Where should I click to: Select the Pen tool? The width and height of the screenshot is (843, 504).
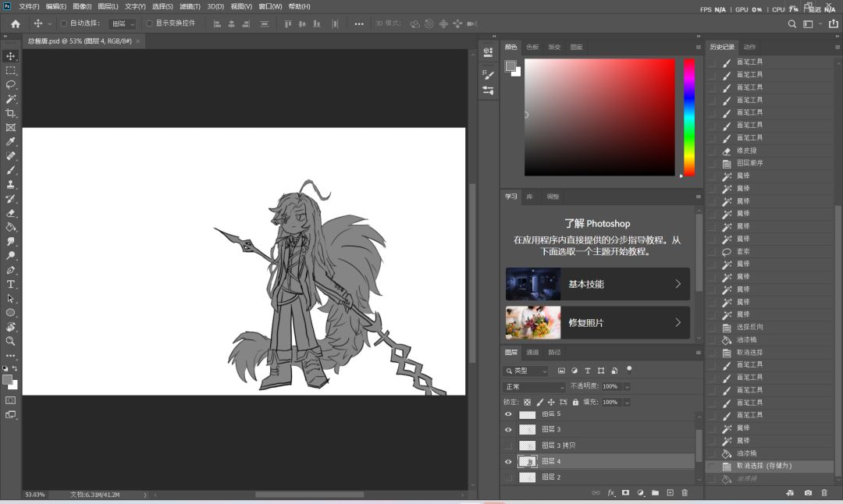[11, 270]
